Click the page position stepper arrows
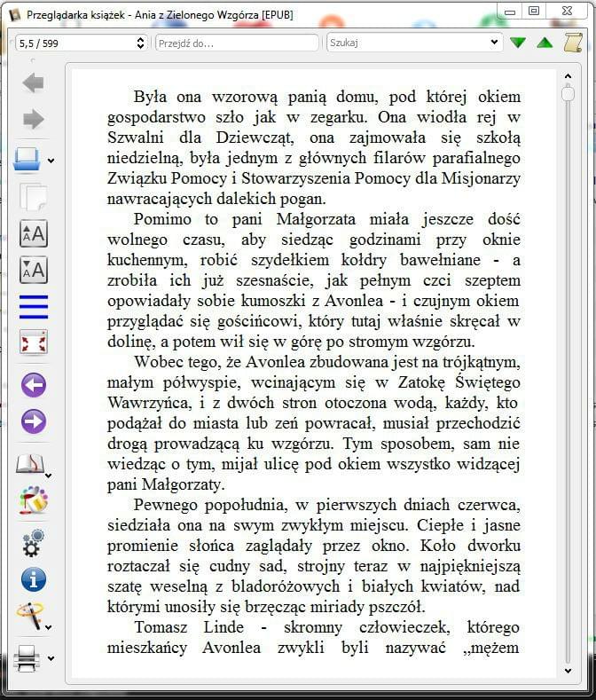Image resolution: width=596 pixels, height=700 pixels. click(140, 43)
